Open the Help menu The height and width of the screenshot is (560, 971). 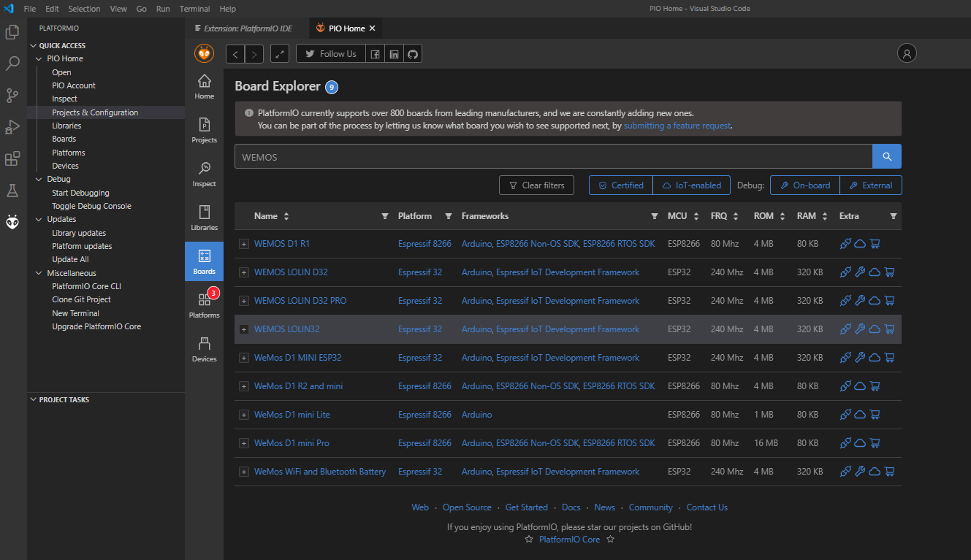[227, 9]
